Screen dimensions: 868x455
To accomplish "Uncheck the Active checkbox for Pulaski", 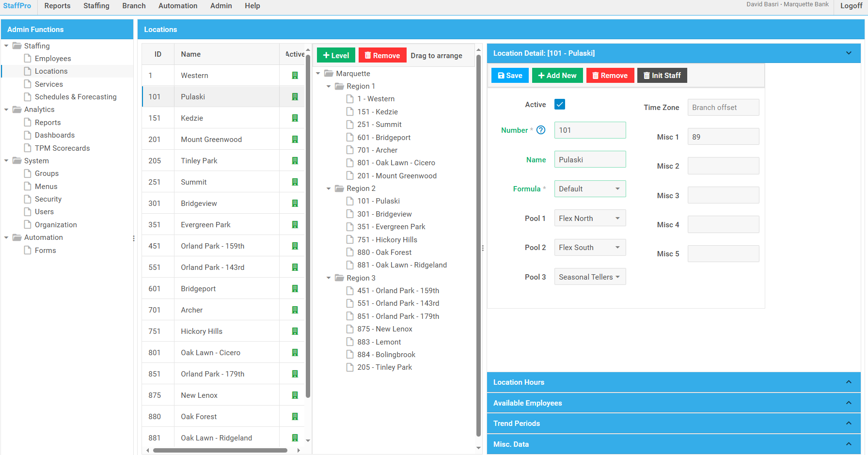I will click(x=560, y=104).
